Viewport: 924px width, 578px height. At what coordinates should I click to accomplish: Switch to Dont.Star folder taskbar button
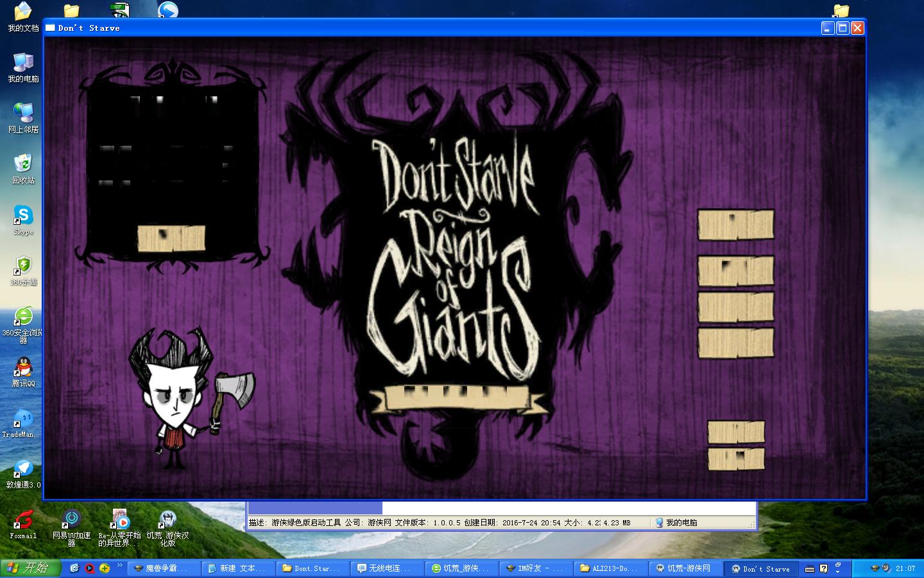pos(313,568)
